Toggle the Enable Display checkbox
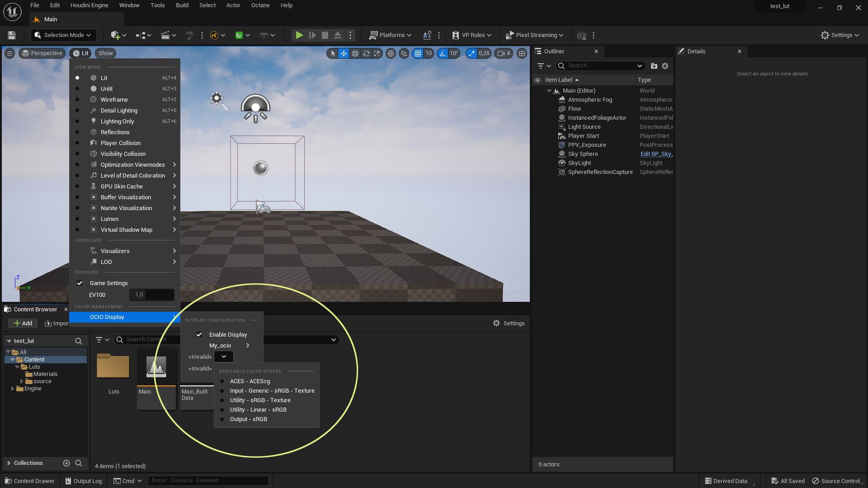This screenshot has height=488, width=868. click(x=199, y=335)
